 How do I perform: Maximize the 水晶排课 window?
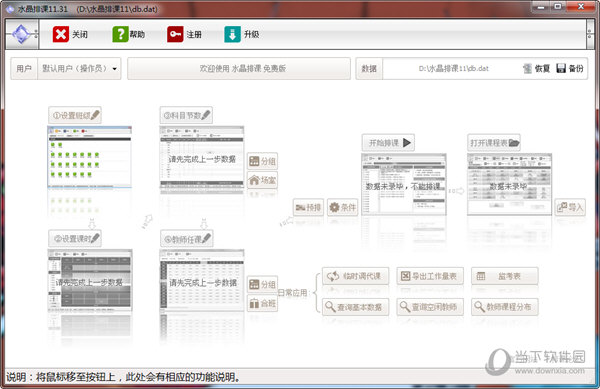point(558,7)
